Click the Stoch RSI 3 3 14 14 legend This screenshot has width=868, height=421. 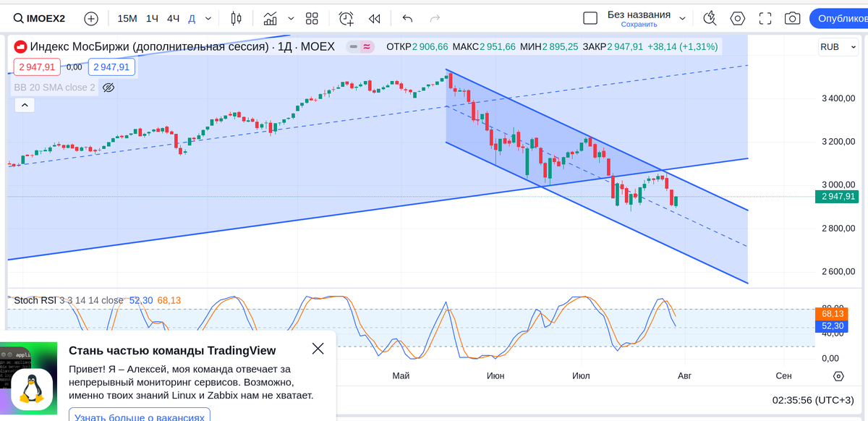click(69, 300)
